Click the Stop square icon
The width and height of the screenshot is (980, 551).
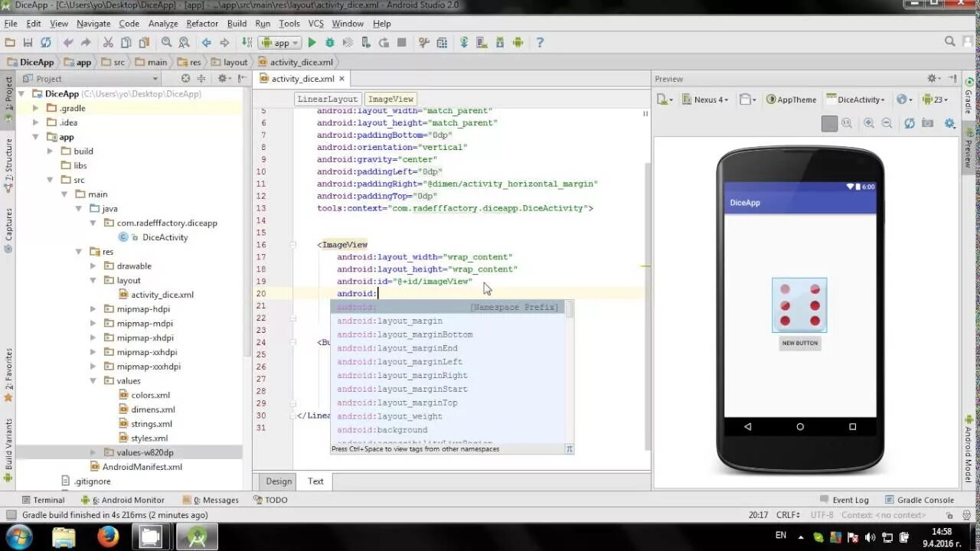tap(401, 43)
